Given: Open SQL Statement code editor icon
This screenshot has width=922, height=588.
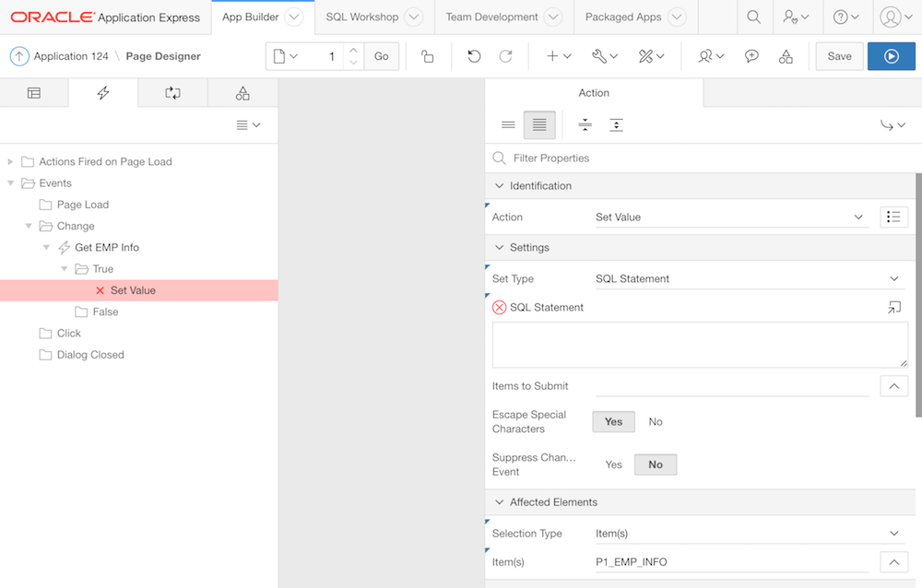Looking at the screenshot, I should tap(893, 308).
